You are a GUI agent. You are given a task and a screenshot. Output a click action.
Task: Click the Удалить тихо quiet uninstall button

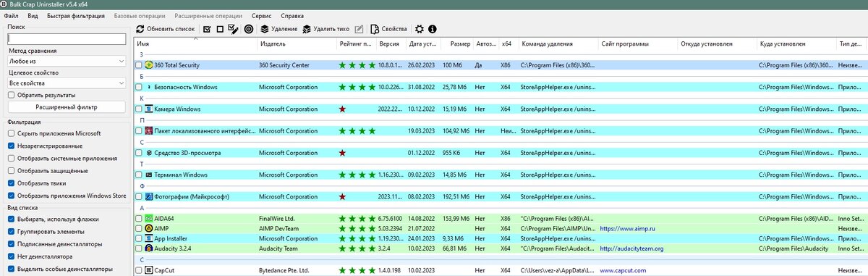(x=326, y=29)
